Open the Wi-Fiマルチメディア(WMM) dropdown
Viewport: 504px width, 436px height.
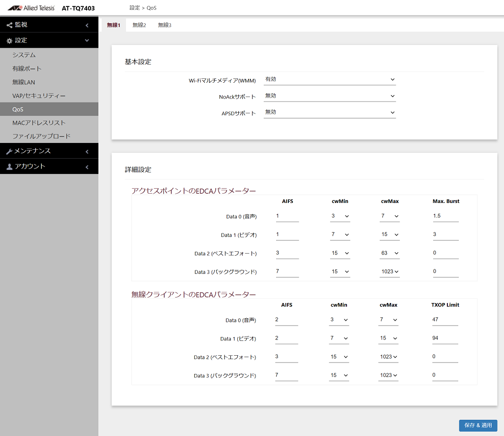pyautogui.click(x=329, y=79)
